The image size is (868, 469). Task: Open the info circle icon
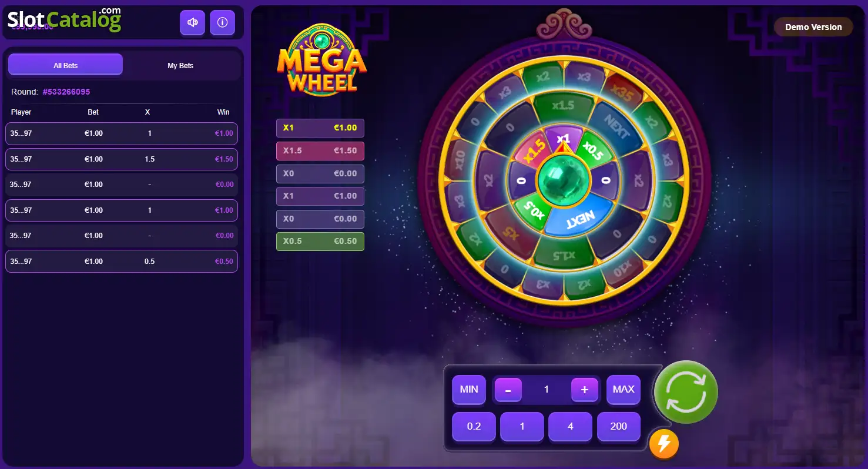(x=222, y=23)
